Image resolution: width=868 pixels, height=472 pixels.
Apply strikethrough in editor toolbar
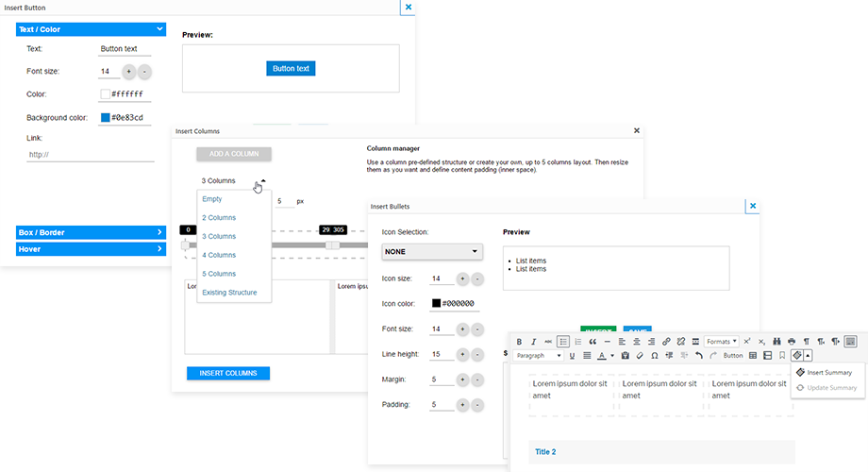[x=548, y=342]
